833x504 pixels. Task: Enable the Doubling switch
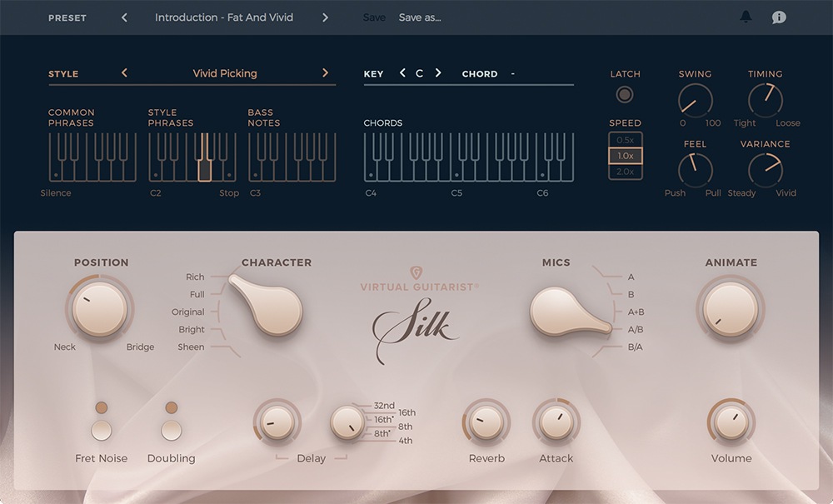click(x=171, y=429)
